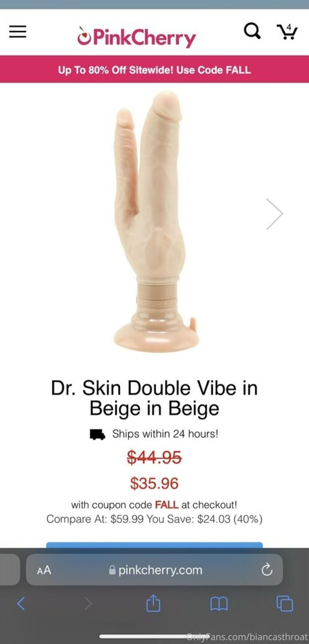Viewport: 309px width, 644px height.
Task: Go back using Safari's back chevron
Action: (x=21, y=604)
